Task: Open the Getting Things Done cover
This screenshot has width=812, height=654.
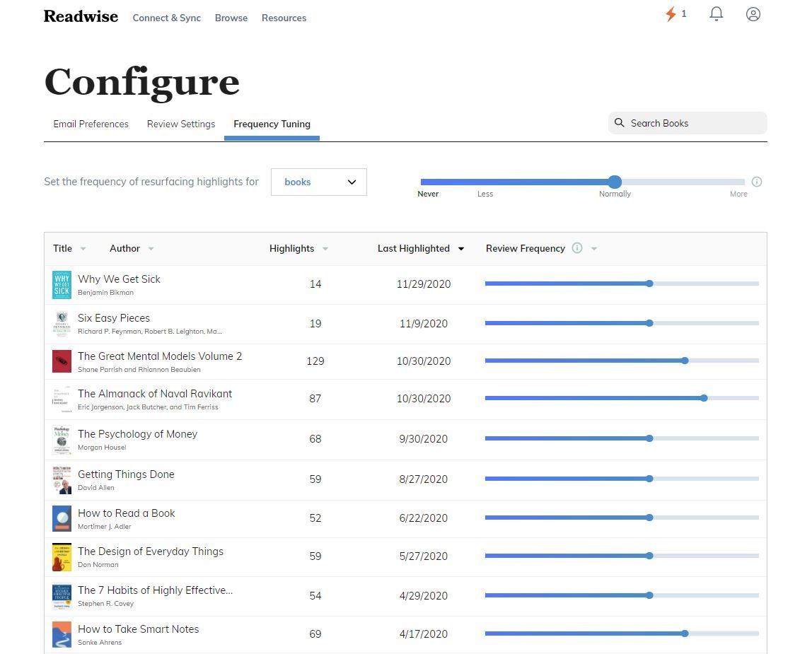Action: click(62, 480)
